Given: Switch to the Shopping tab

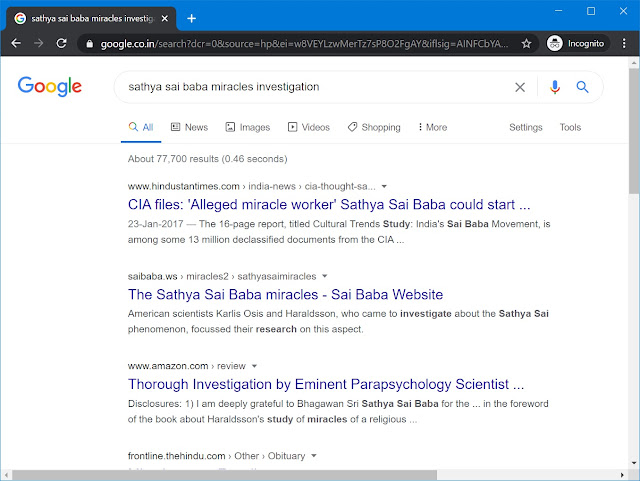Looking at the screenshot, I should click(374, 127).
